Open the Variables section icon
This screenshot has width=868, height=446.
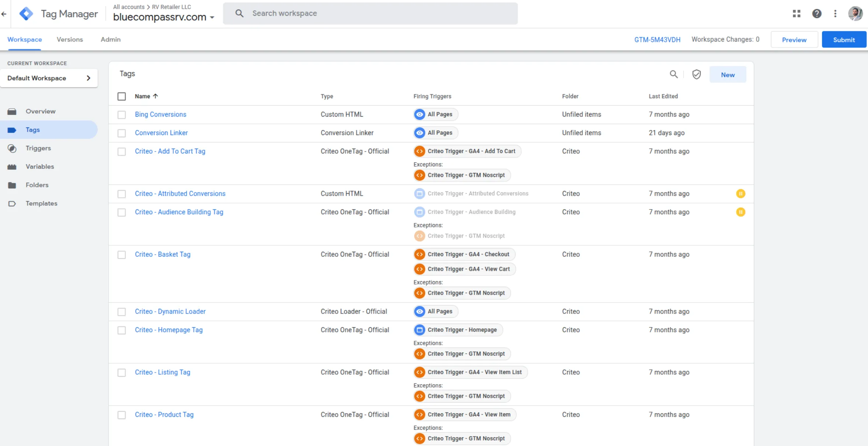pos(12,166)
